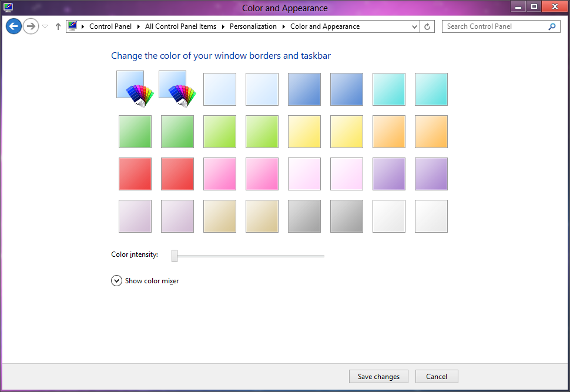
Task: Expand the arrow before Control Panel breadcrumb
Action: pyautogui.click(x=83, y=26)
